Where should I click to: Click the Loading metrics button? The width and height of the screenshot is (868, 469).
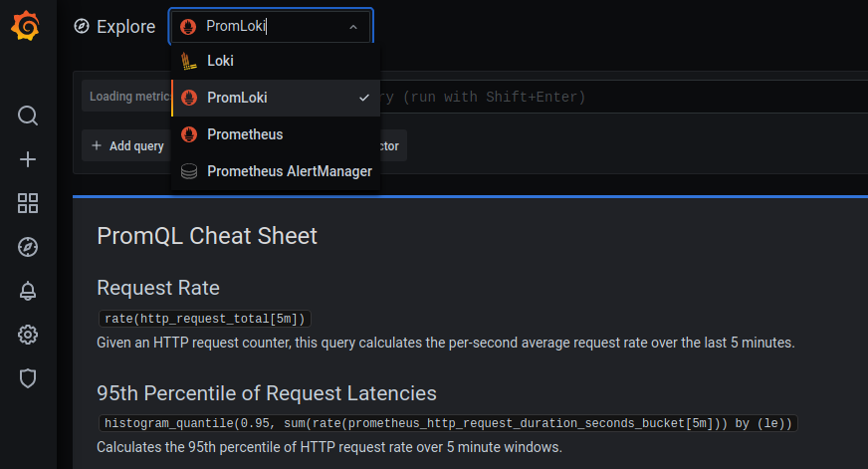click(127, 97)
